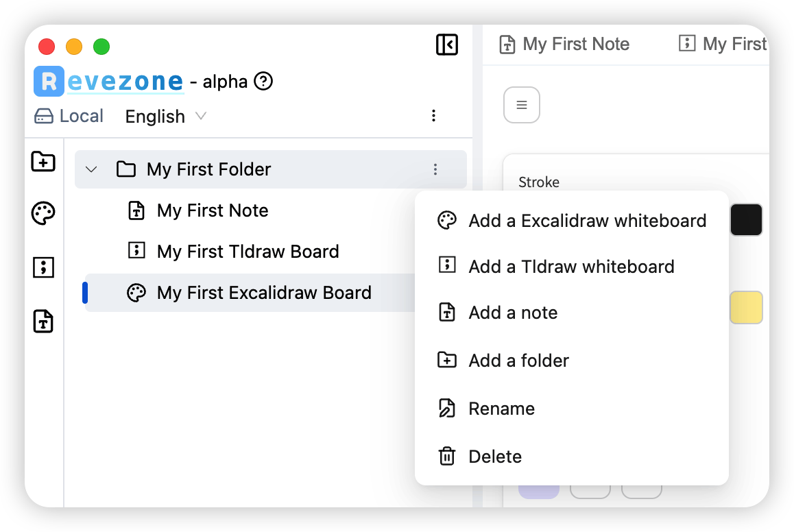Image resolution: width=794 pixels, height=532 pixels.
Task: Open three-dot menu next to My First Folder
Action: pyautogui.click(x=435, y=169)
